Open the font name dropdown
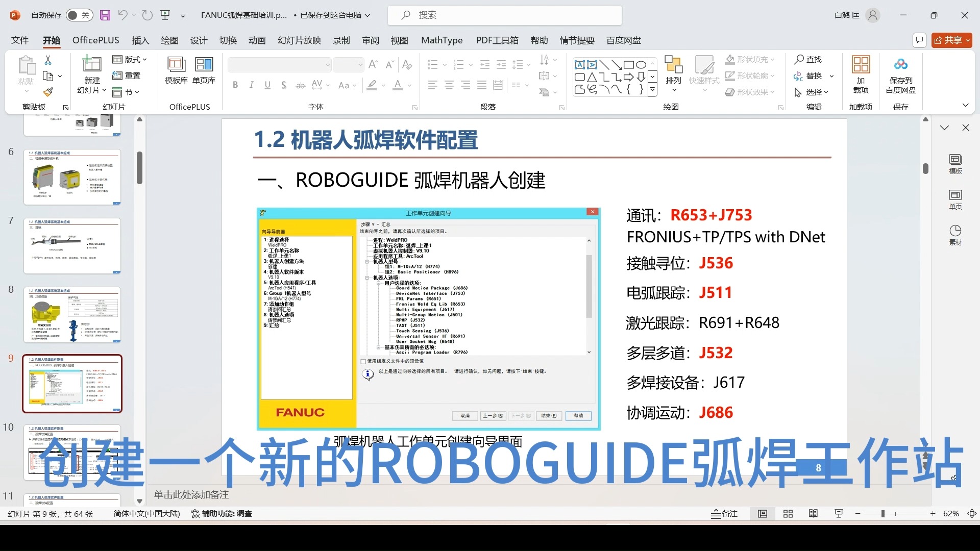 327,65
